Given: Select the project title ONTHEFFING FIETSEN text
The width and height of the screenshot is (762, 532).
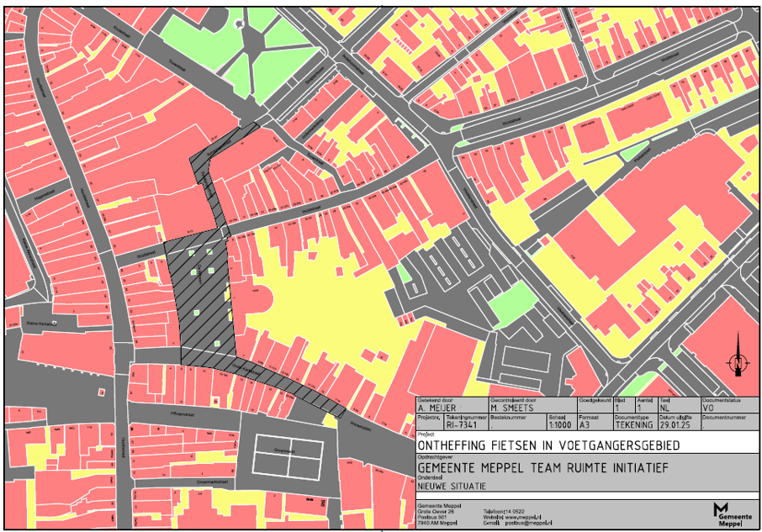Looking at the screenshot, I should pyautogui.click(x=548, y=445).
